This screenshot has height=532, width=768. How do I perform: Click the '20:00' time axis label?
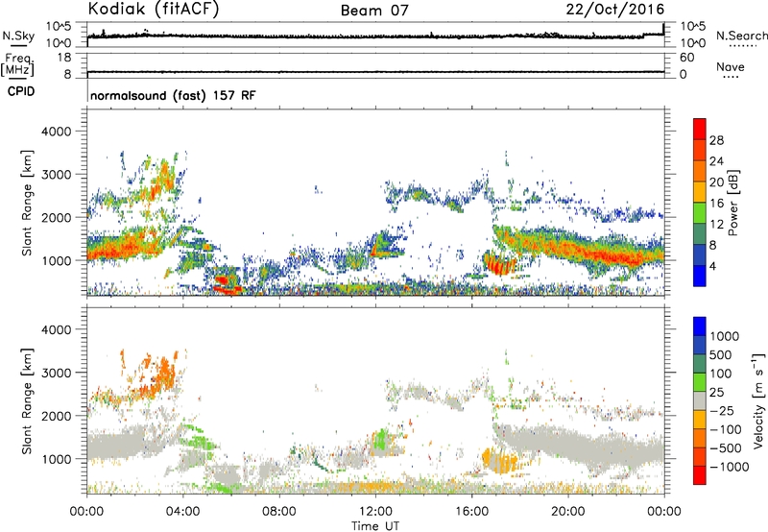[x=567, y=512]
